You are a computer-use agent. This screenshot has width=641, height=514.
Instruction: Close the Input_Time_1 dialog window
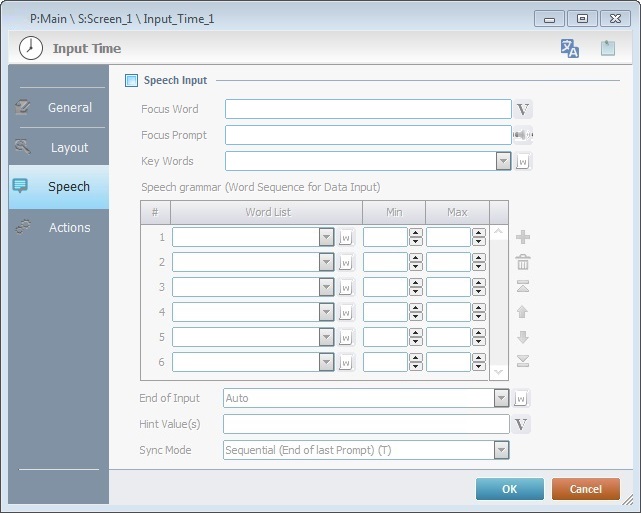615,19
